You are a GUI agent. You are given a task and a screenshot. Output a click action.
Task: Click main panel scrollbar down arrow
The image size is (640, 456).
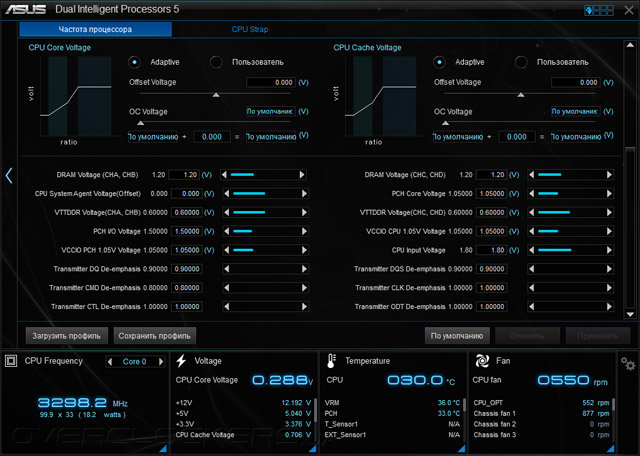coord(630,314)
